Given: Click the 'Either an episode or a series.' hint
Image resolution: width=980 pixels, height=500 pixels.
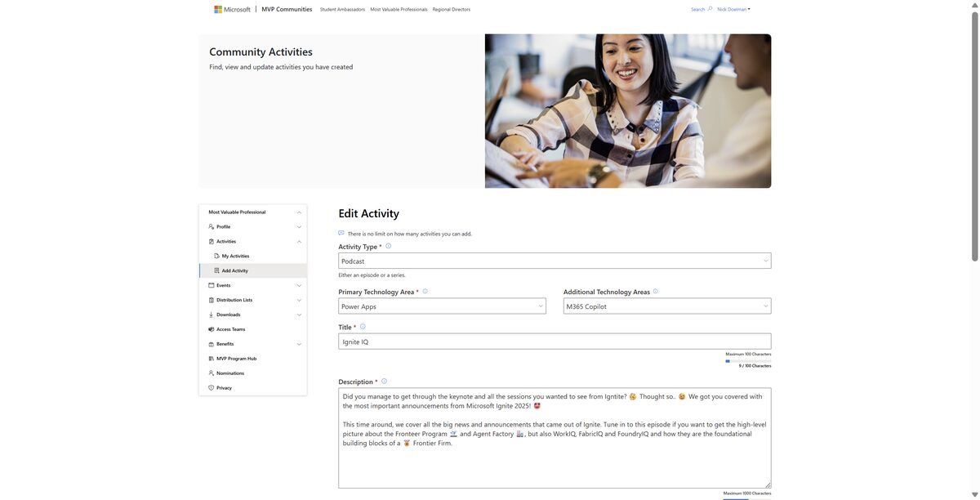Looking at the screenshot, I should click(372, 275).
